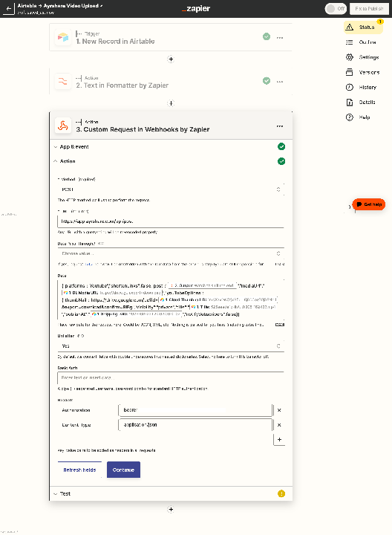
Task: Add a step below the Webhooks action
Action: [171, 510]
